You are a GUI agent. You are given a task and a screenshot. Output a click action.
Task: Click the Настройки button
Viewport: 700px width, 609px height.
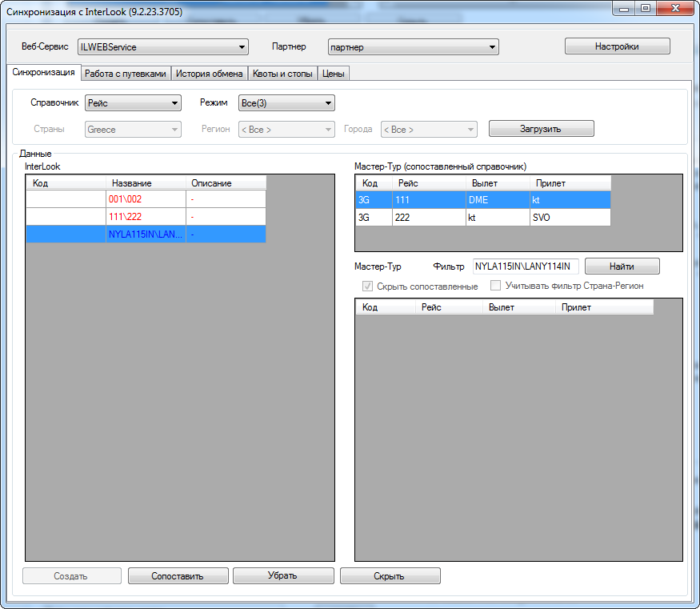pos(617,46)
